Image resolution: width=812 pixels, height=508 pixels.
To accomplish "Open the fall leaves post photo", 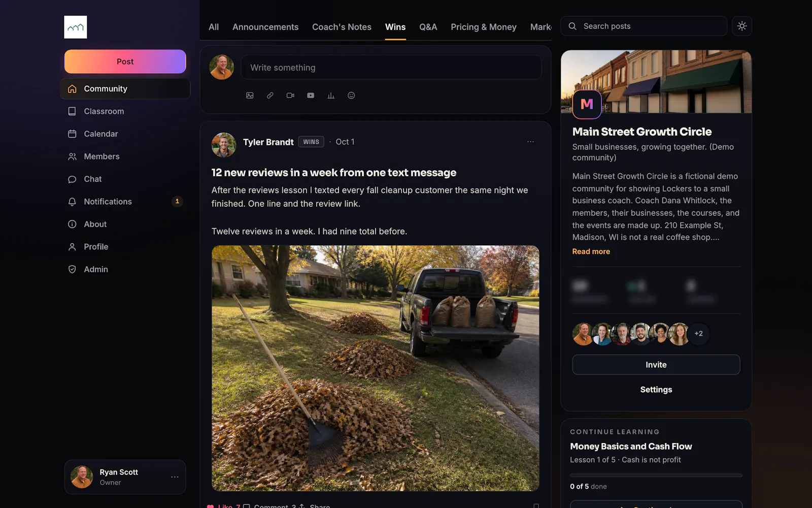I will click(x=376, y=368).
